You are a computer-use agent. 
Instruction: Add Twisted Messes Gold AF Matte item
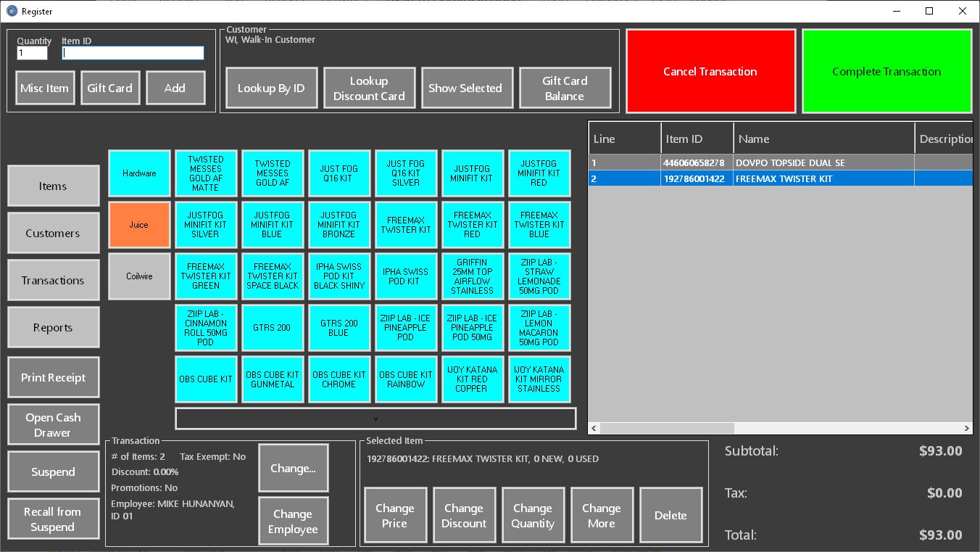coord(206,173)
